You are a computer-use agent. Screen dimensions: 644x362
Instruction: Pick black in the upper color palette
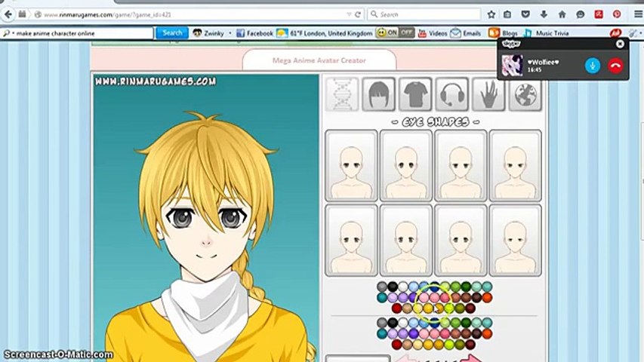[x=393, y=287]
